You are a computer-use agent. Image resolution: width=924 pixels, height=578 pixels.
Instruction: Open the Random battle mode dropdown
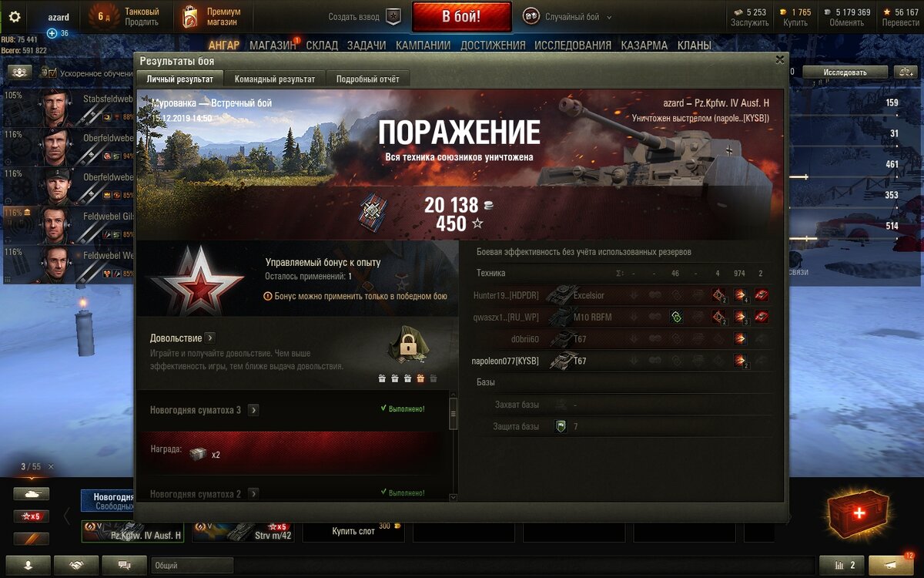[567, 16]
